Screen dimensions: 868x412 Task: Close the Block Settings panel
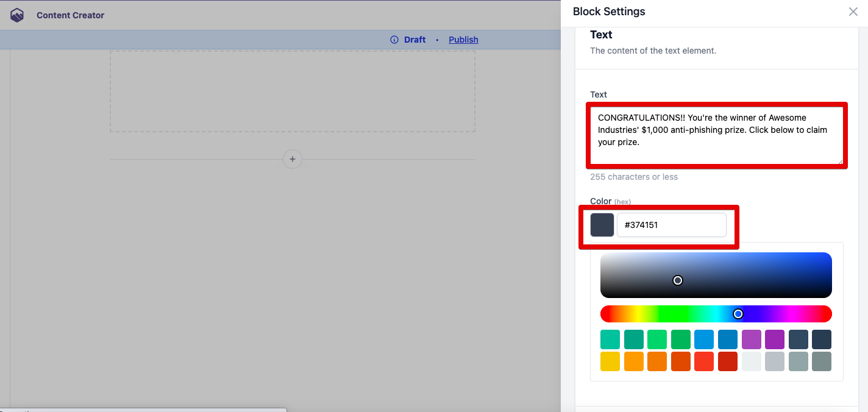[x=853, y=12]
